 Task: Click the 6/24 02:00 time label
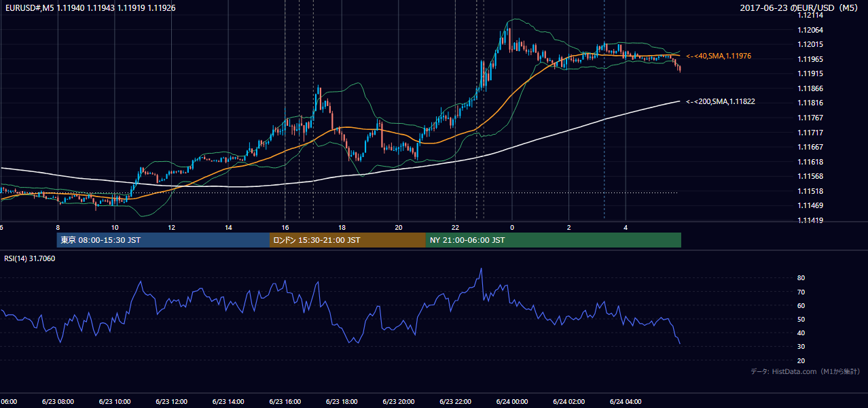[x=569, y=402]
